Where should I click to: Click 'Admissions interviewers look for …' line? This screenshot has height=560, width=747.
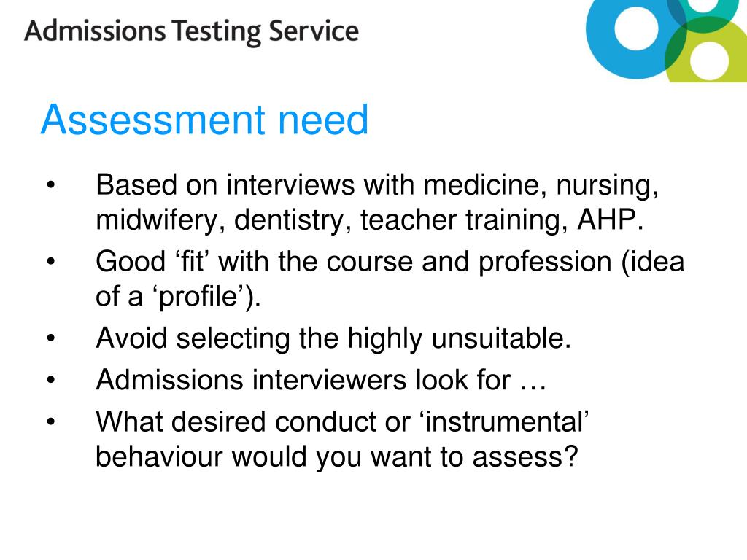pos(321,380)
